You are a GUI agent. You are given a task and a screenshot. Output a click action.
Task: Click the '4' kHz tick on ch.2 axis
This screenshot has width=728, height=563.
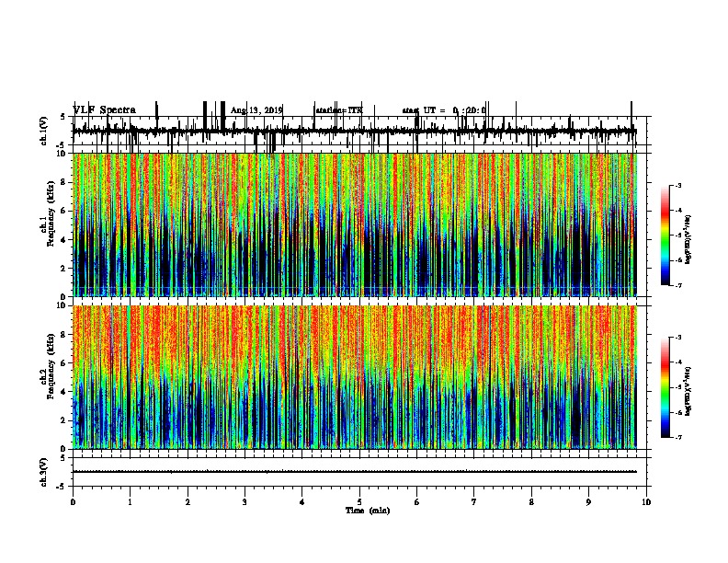pyautogui.click(x=64, y=392)
